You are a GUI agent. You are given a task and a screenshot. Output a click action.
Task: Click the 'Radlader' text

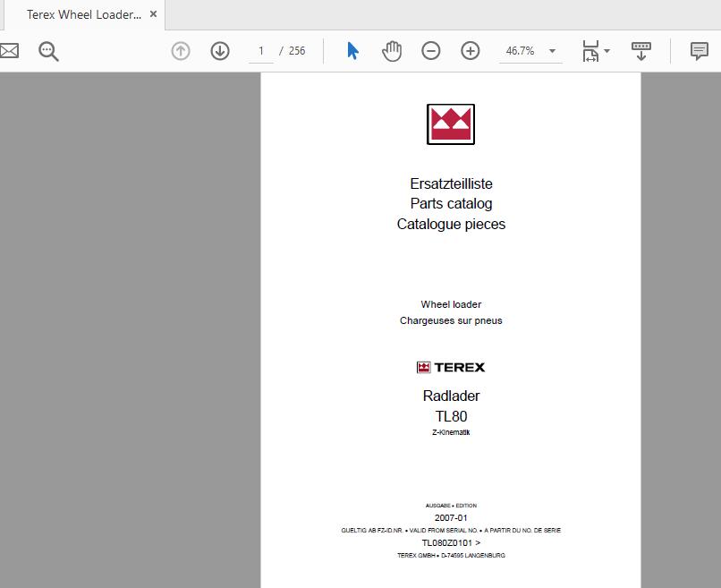click(451, 396)
